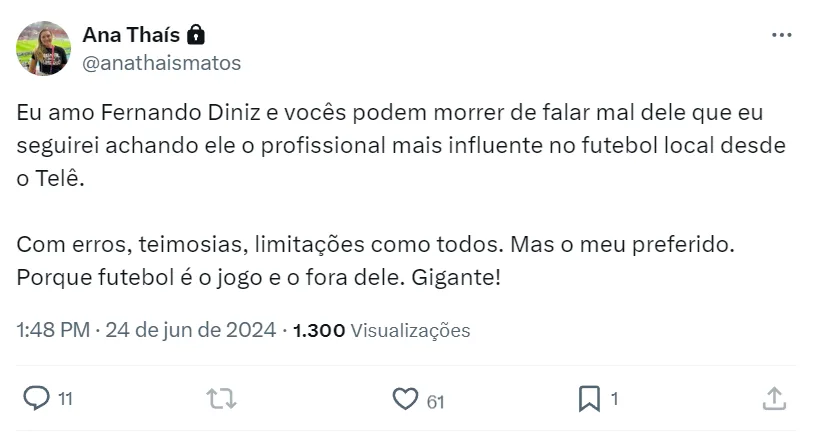The image size is (817, 439).
Task: View the 1.300 Visualizações count
Action: 381,330
